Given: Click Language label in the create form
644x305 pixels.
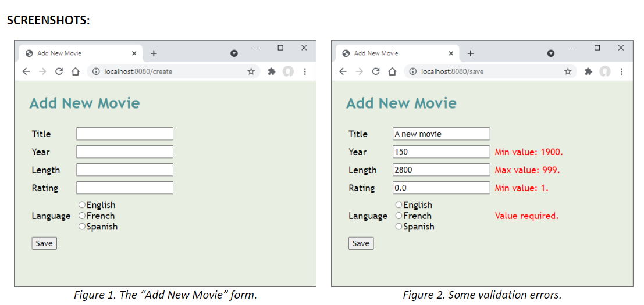Looking at the screenshot, I should click(x=51, y=216).
